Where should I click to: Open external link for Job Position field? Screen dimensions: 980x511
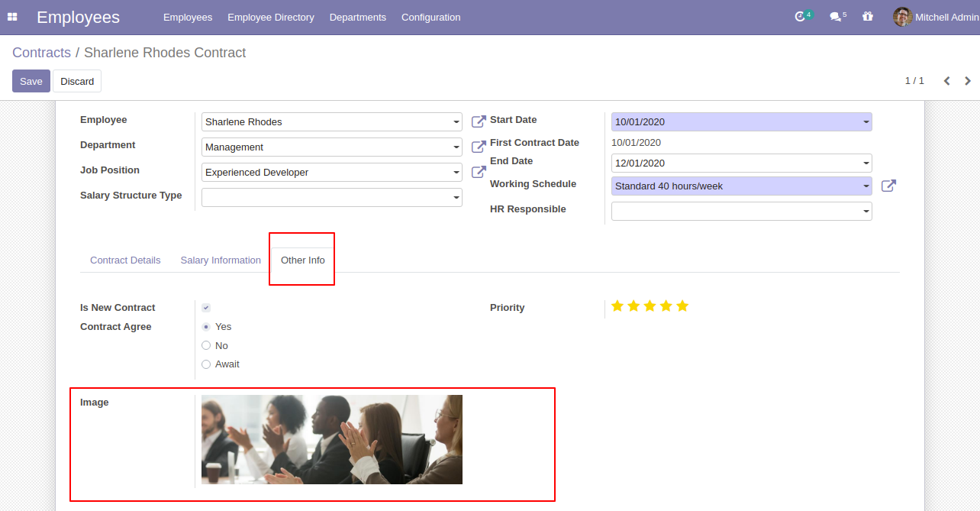[479, 172]
